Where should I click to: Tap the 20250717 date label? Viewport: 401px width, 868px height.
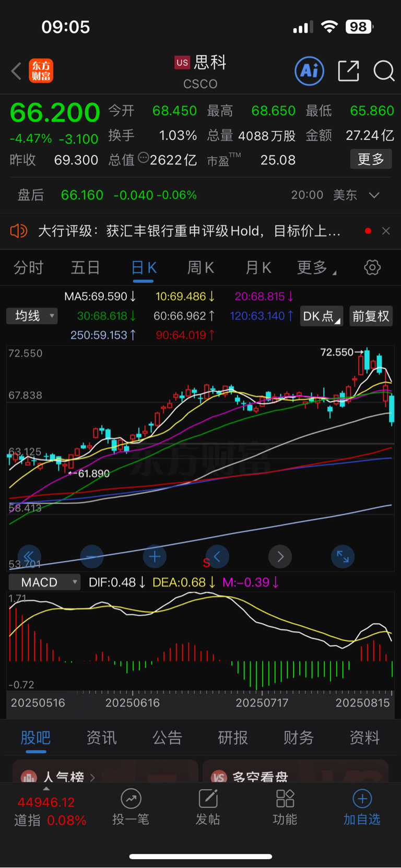tap(262, 703)
